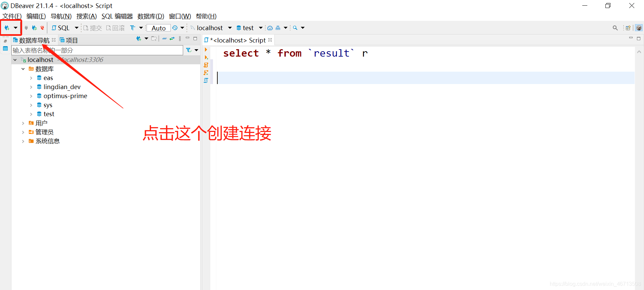Minimize the database navigator panel
This screenshot has width=644, height=290.
187,38
